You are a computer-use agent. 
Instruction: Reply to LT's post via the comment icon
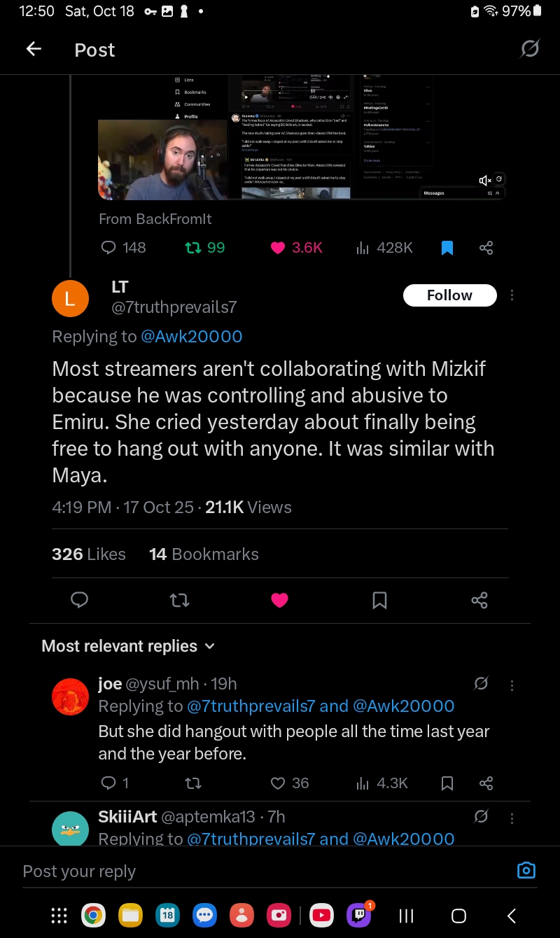point(80,600)
